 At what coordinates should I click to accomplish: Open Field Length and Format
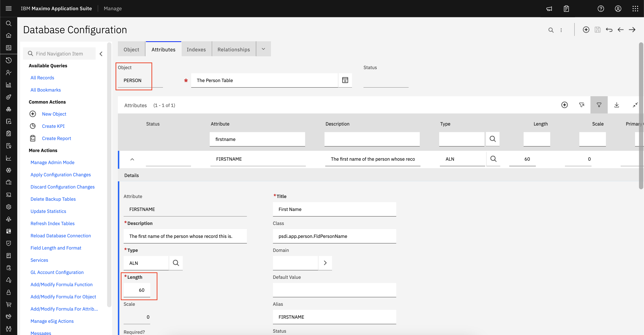(x=56, y=248)
